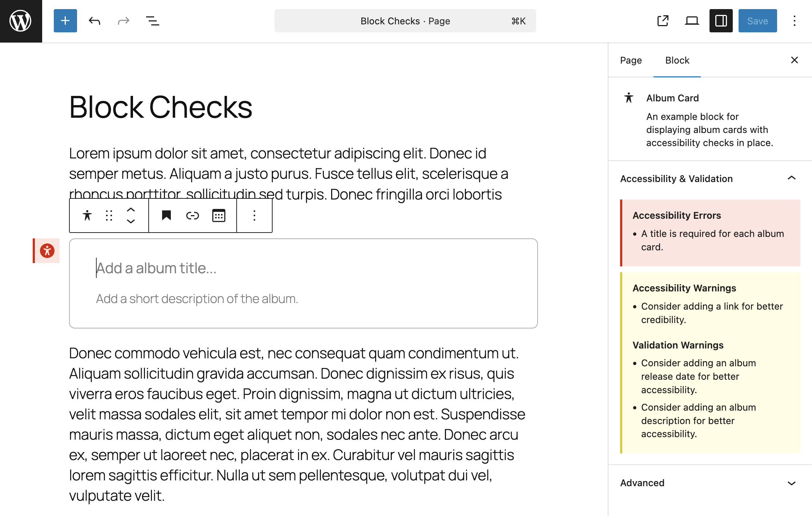Click the Undo arrow icon
Screen dimensions: 812x516
(x=94, y=21)
